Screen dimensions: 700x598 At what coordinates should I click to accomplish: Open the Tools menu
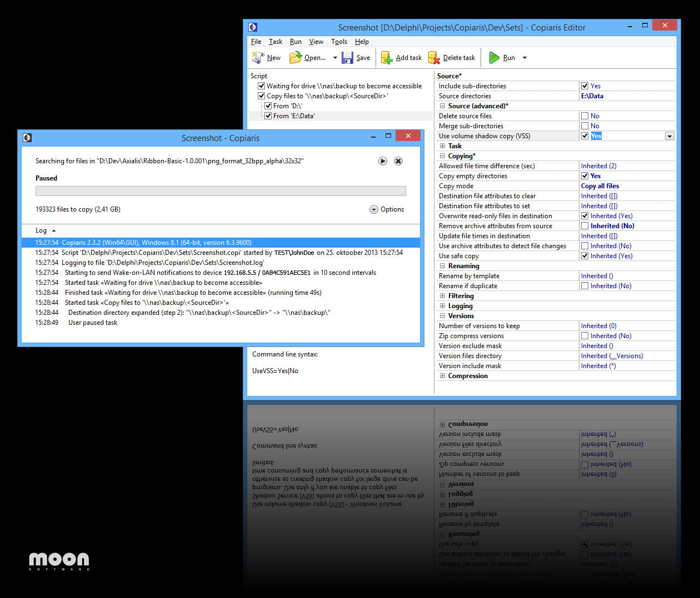pos(339,42)
